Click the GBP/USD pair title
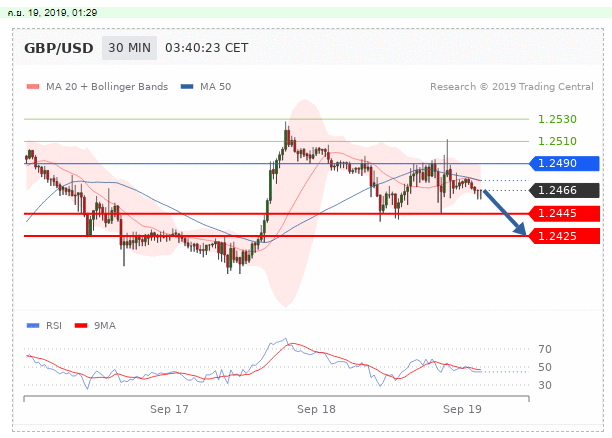Image resolution: width=612 pixels, height=438 pixels. pyautogui.click(x=59, y=48)
